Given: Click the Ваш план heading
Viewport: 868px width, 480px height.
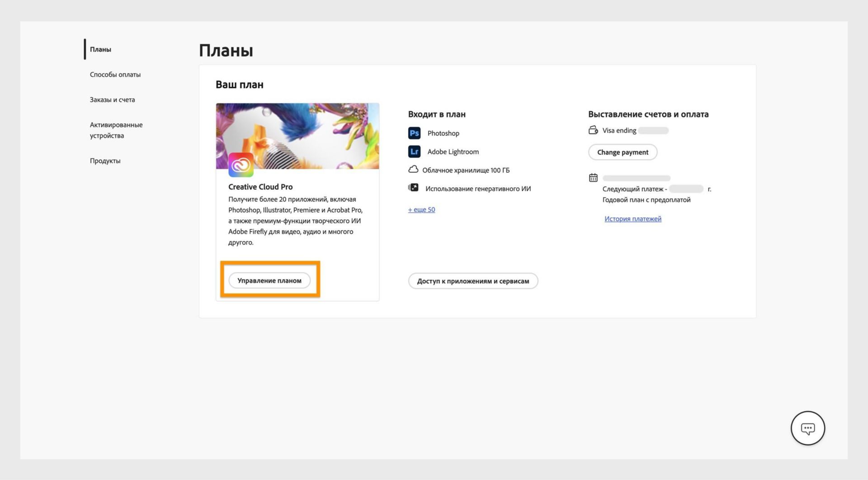Looking at the screenshot, I should pos(240,85).
